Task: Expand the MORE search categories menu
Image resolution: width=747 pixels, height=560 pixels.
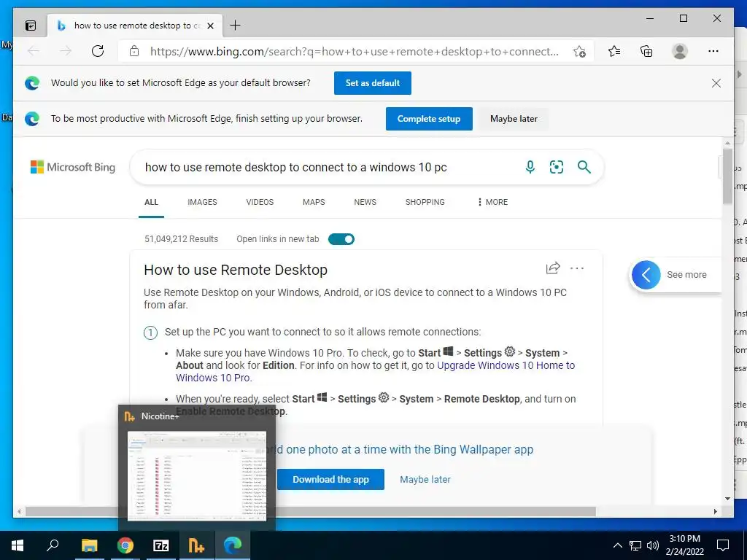Action: tap(492, 203)
